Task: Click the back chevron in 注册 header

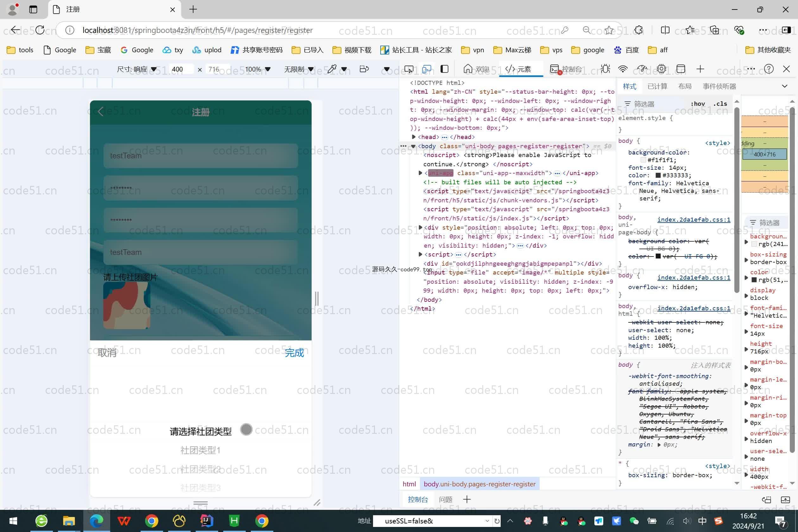Action: pyautogui.click(x=100, y=111)
